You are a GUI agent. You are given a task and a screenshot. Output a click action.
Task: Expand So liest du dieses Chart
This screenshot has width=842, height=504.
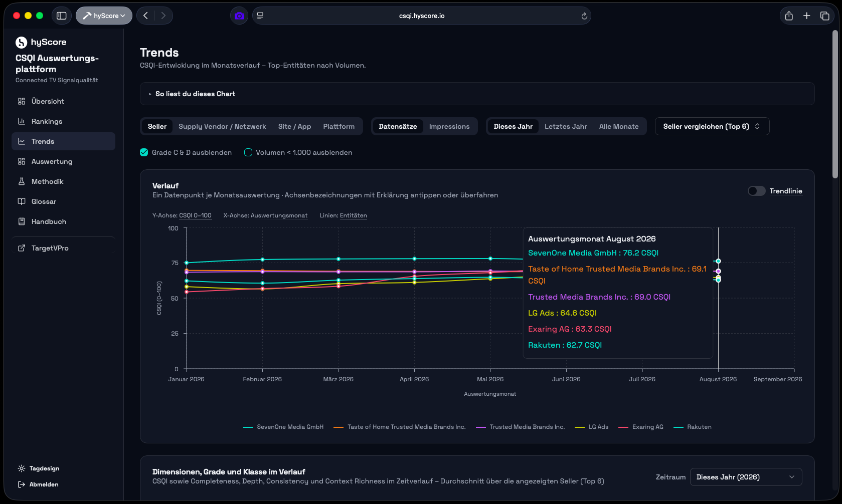tap(477, 94)
